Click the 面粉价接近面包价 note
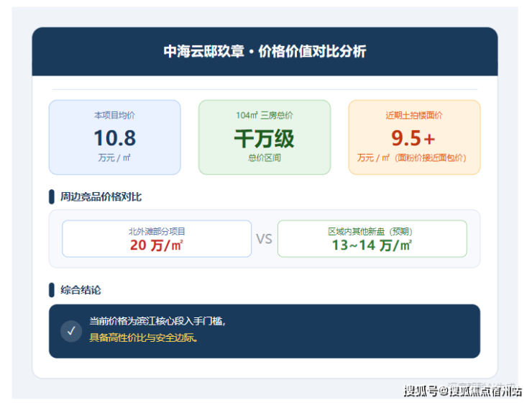Screen dimensions: 532x403 (430, 158)
